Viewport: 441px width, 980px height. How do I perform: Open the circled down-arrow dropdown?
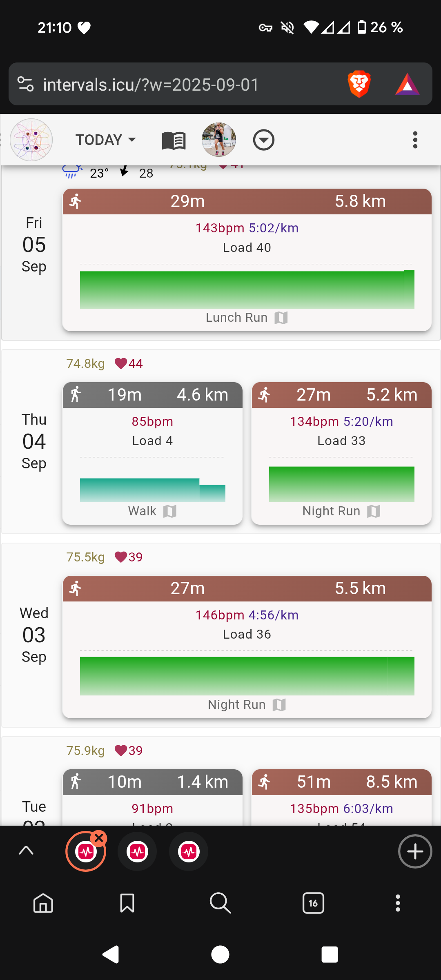pyautogui.click(x=263, y=140)
